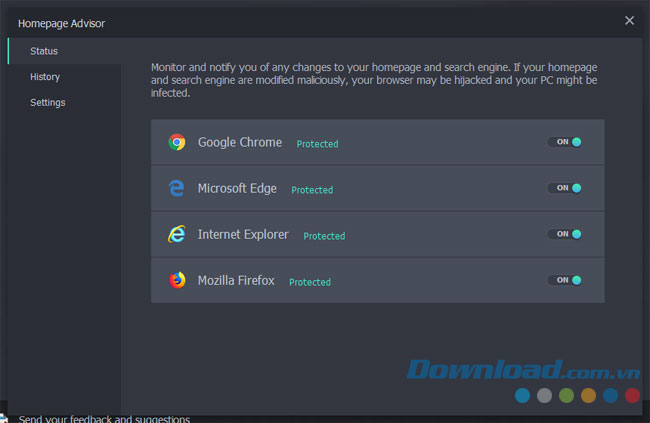Switch to the History tab
Image resolution: width=650 pixels, height=423 pixels.
64,77
